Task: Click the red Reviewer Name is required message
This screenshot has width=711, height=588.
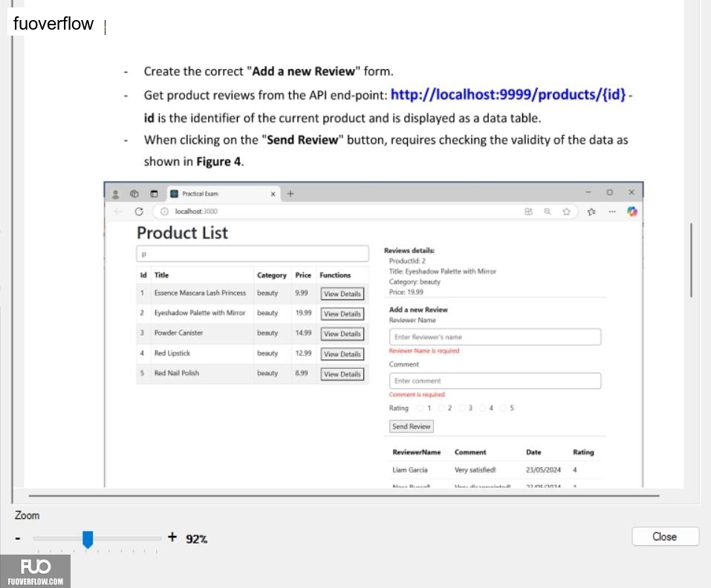Action: pos(424,350)
